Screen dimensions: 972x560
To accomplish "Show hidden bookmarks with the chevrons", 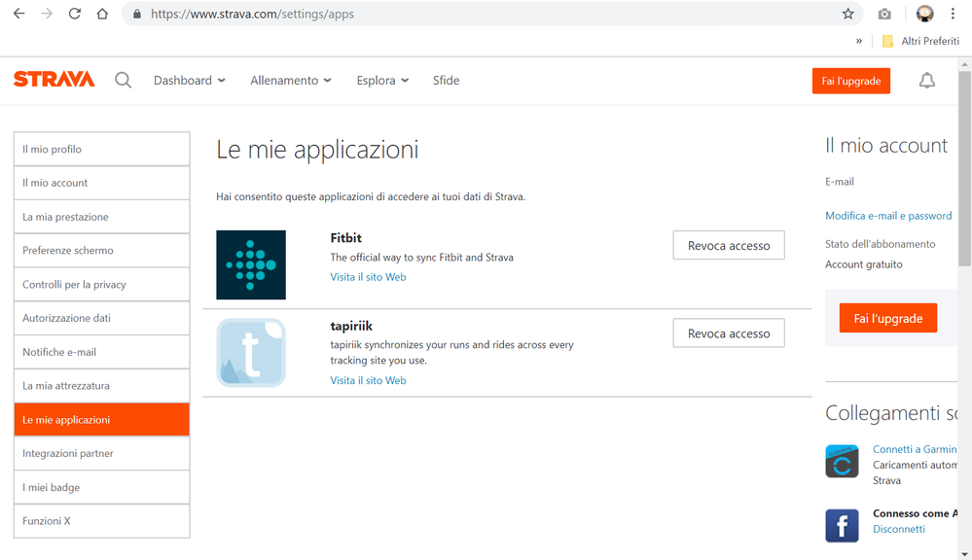I will tap(858, 41).
